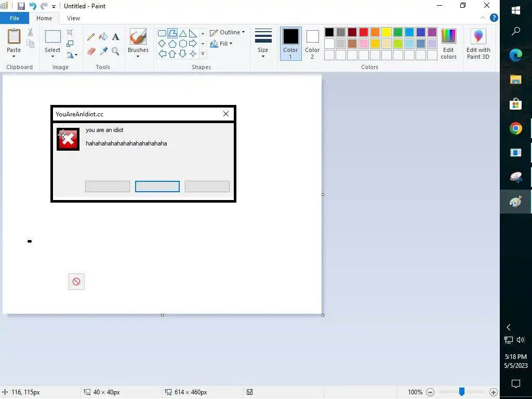Click the Copy icon in Clipboard group
The width and height of the screenshot is (532, 399).
(x=30, y=44)
